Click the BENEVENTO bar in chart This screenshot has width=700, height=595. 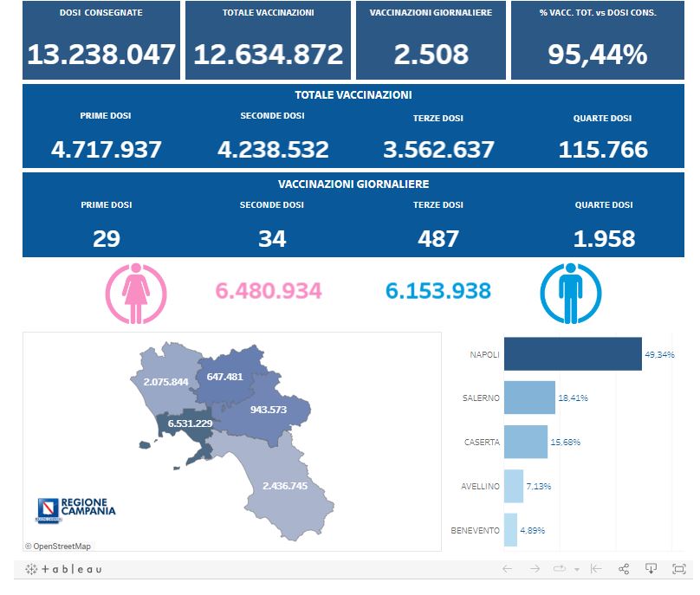pyautogui.click(x=510, y=530)
